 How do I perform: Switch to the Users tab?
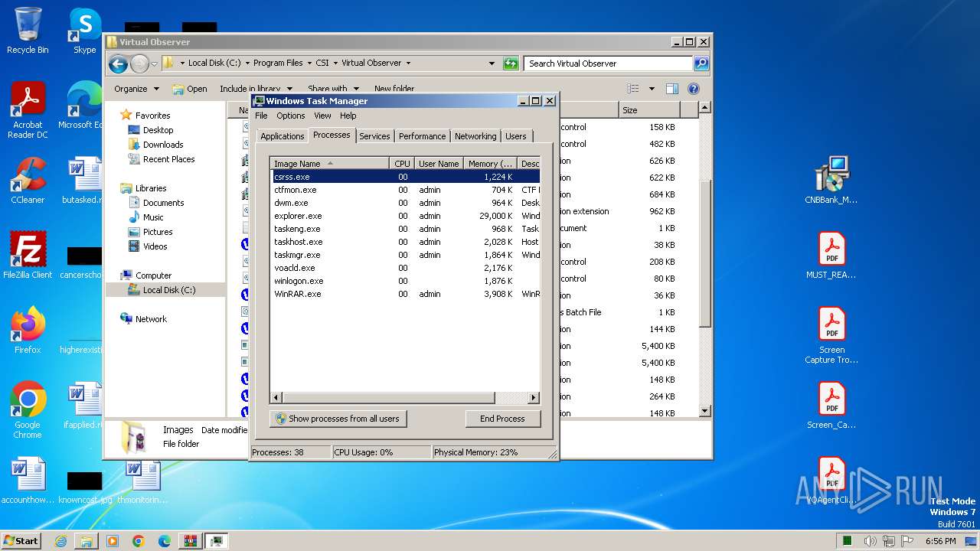(516, 136)
